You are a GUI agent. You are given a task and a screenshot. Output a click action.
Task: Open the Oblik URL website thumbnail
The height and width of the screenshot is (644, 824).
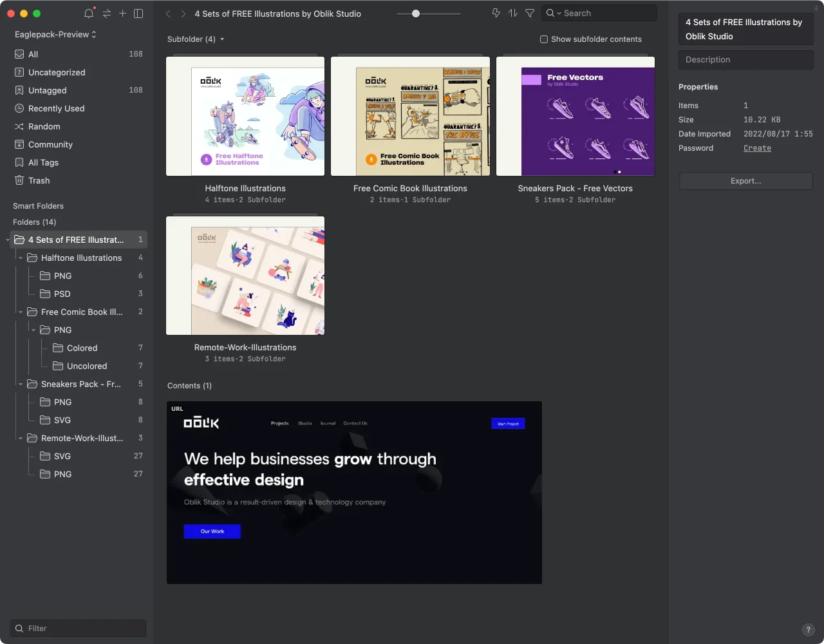click(354, 493)
